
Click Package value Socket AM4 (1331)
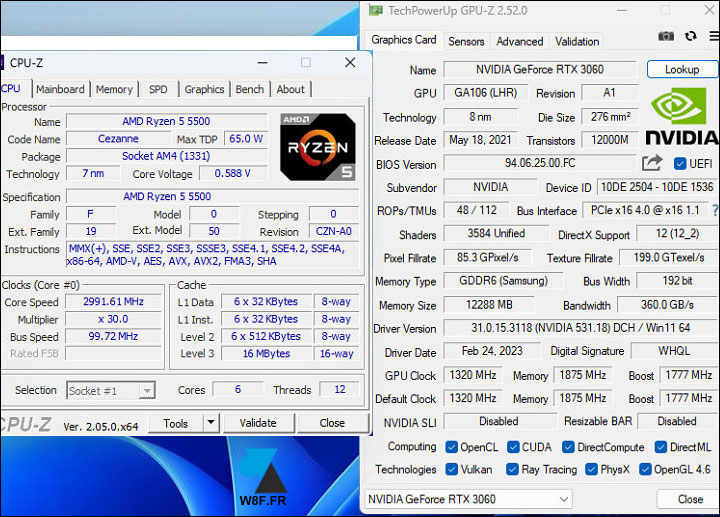coord(166,156)
